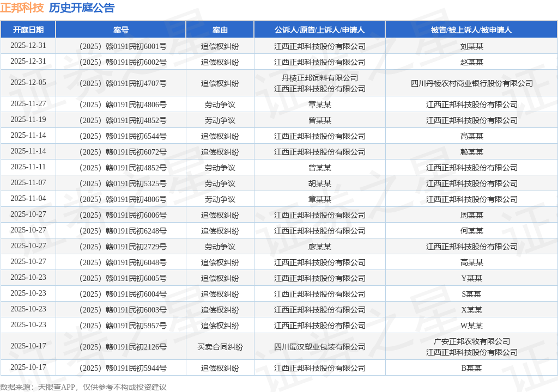Click defendant X某某

(x=472, y=310)
